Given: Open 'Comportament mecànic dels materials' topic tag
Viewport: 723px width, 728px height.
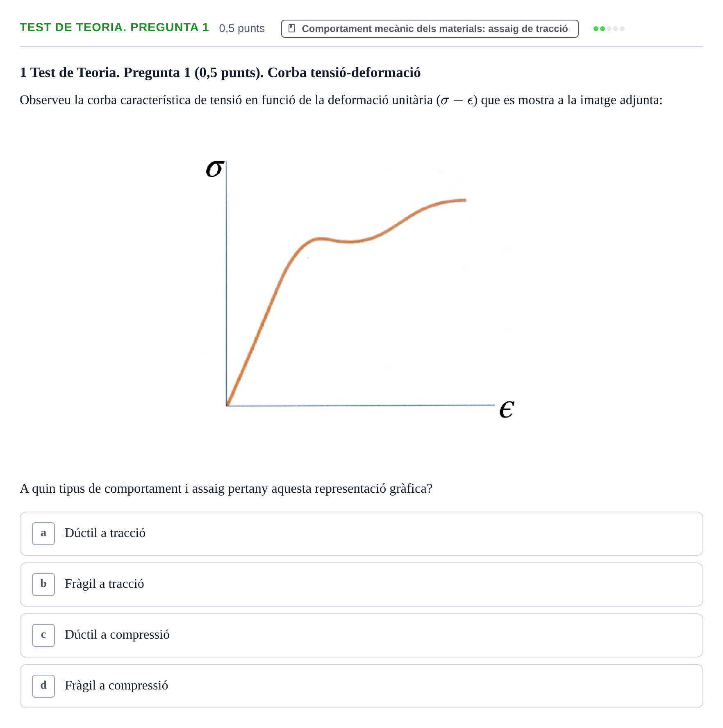Looking at the screenshot, I should (x=430, y=29).
